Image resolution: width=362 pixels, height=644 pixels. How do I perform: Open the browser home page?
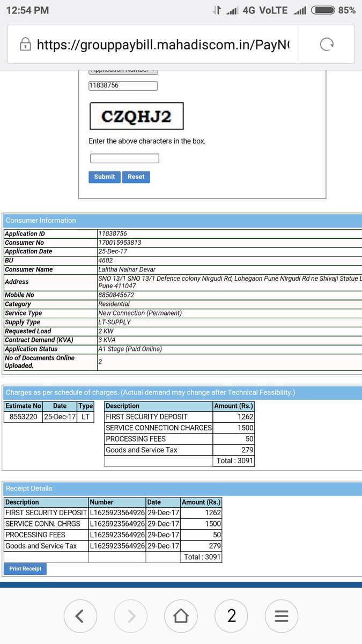pos(181,616)
